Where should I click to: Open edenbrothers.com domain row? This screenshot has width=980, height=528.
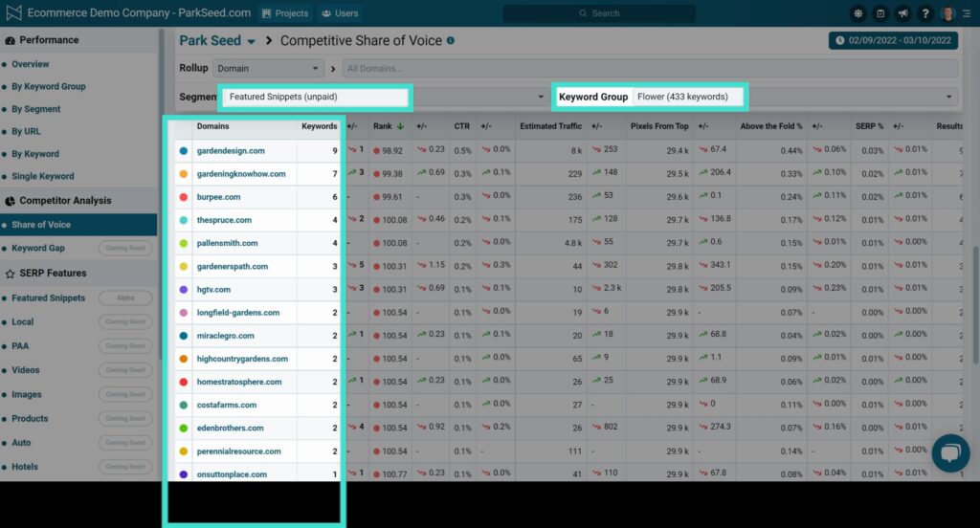click(x=230, y=428)
